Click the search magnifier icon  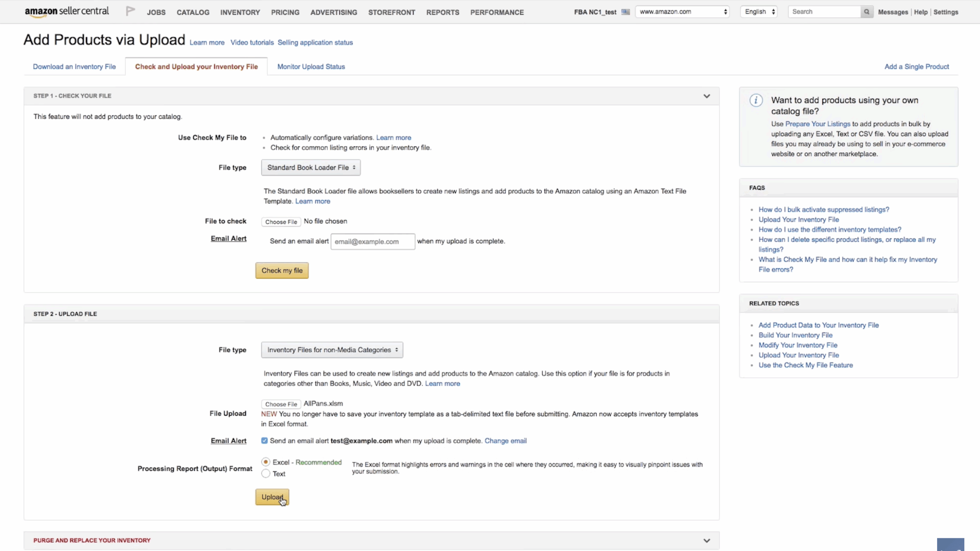tap(866, 12)
